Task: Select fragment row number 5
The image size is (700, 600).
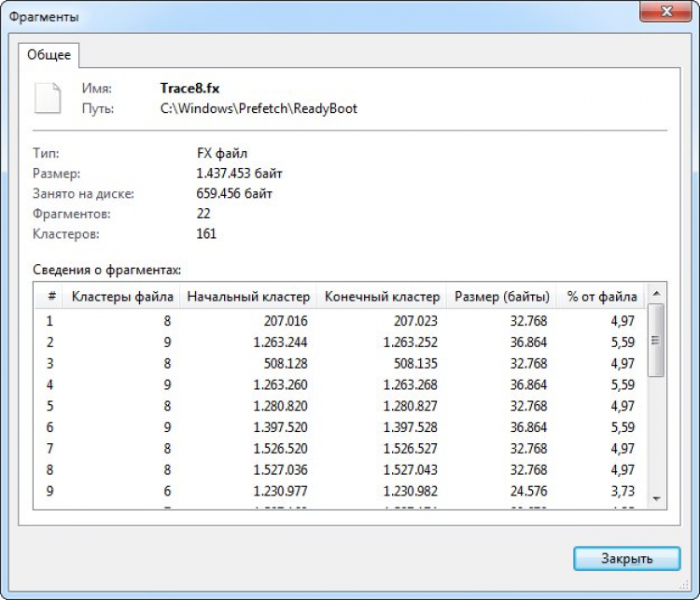Action: pos(341,406)
